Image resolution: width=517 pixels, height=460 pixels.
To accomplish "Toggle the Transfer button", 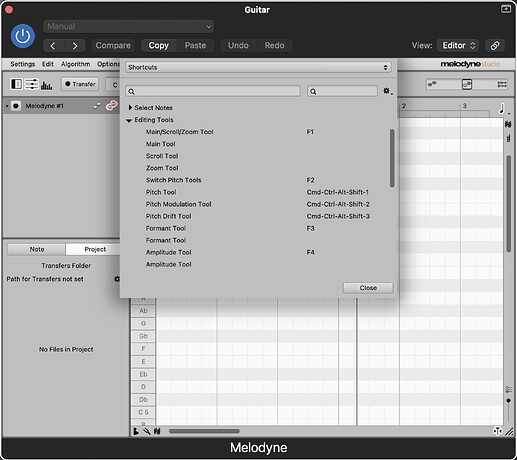I will (x=80, y=84).
